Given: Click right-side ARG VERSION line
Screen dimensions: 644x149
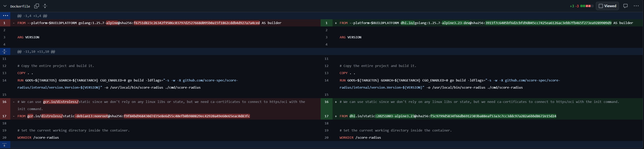Looking at the screenshot, I should (x=350, y=37).
